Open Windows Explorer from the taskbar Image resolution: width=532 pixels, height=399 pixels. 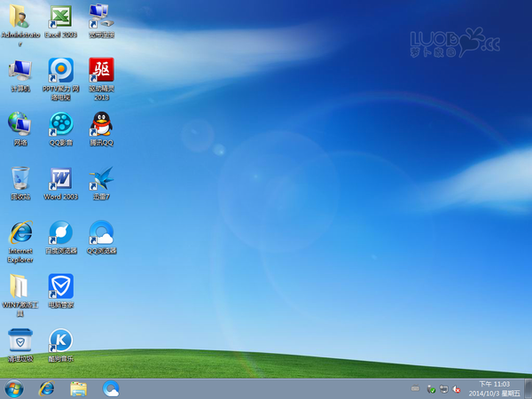pyautogui.click(x=78, y=389)
